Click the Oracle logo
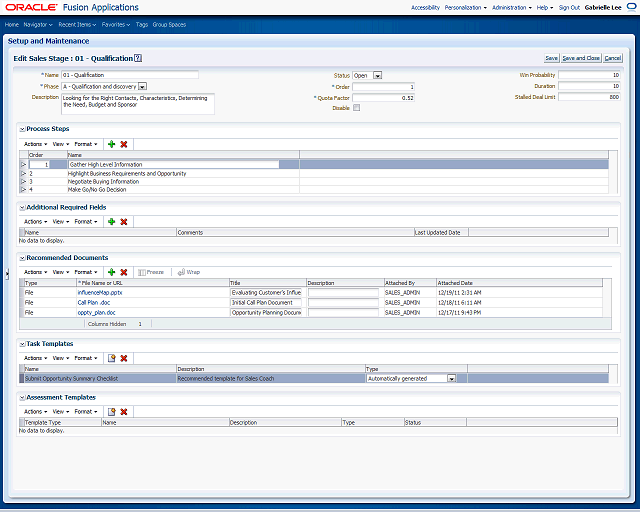This screenshot has width=640, height=512. tap(31, 7)
